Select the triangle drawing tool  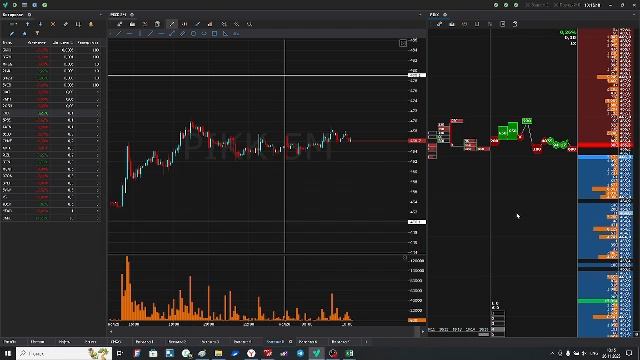point(225,33)
